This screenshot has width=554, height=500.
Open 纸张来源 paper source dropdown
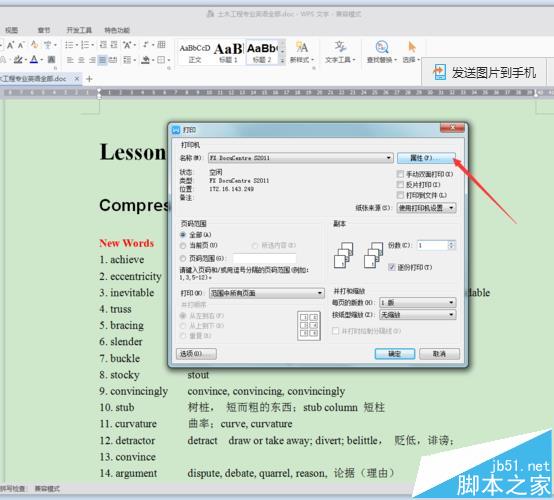tap(426, 208)
